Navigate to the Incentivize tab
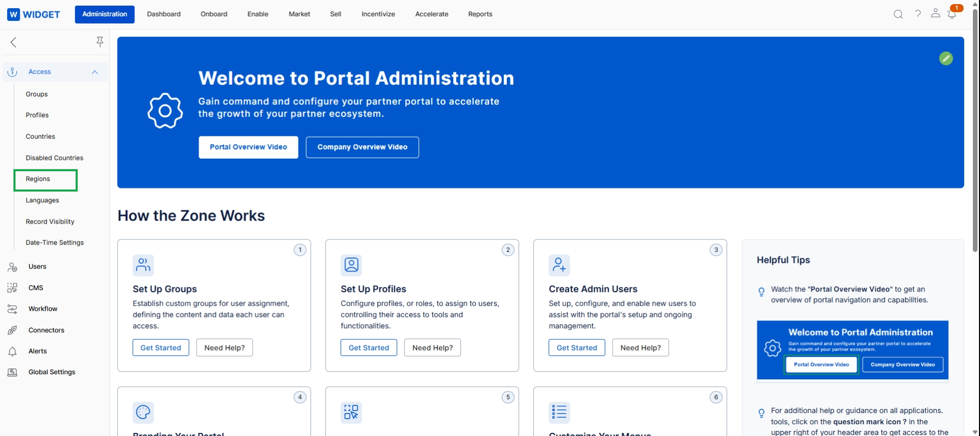Screen dimensions: 980x436 pos(378,14)
